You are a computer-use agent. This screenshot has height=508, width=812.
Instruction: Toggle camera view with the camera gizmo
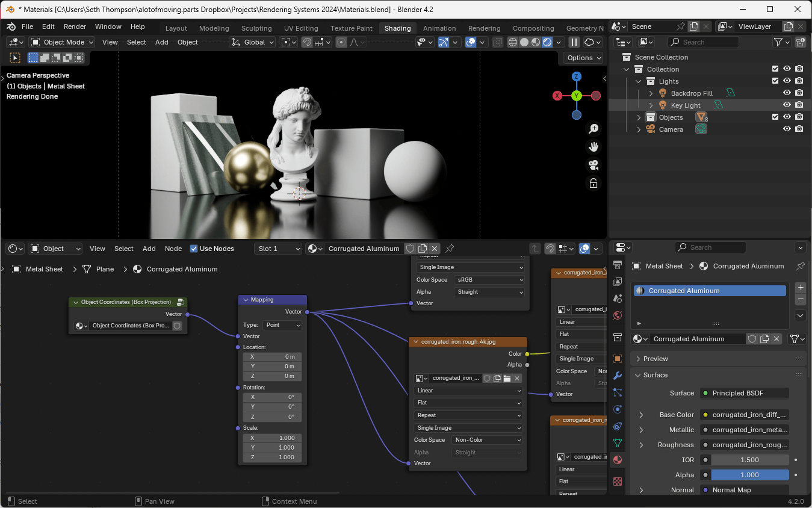point(594,165)
